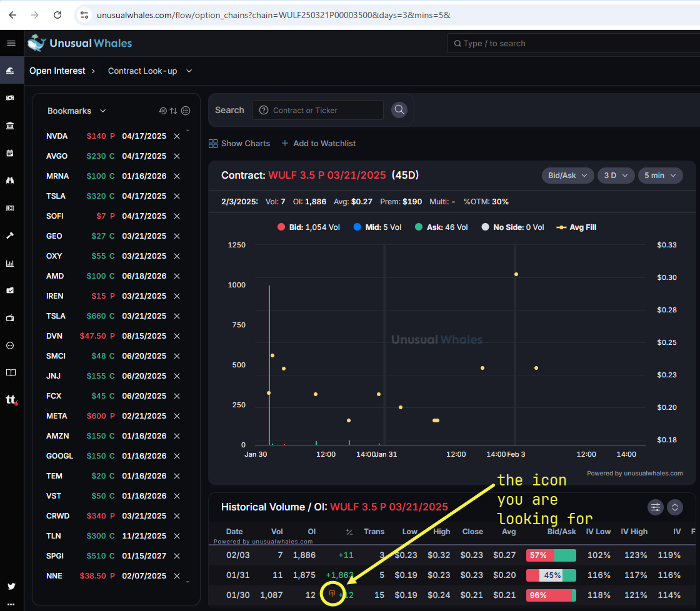Open the bank building icon in sidebar
Screen dimensions: 700x611
(10, 126)
